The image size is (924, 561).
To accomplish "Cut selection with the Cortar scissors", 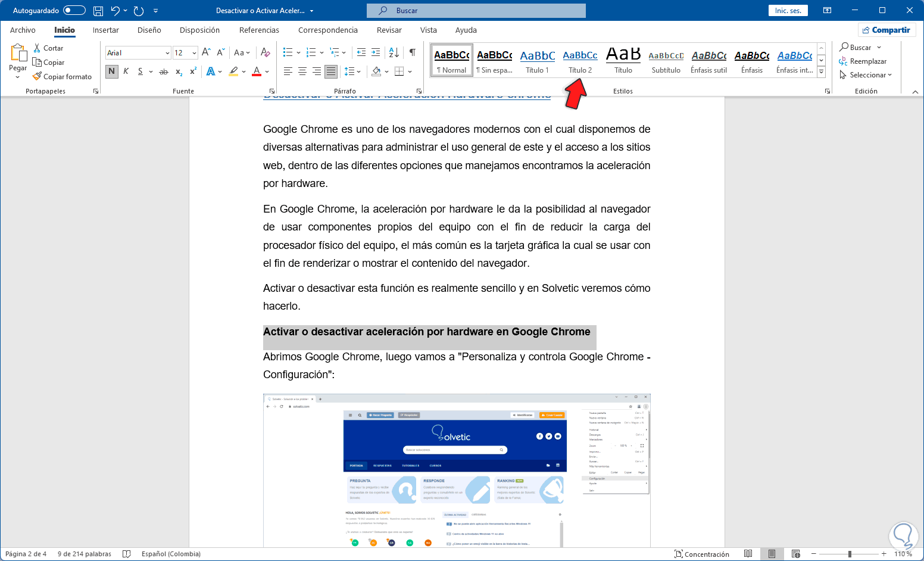I will point(37,48).
